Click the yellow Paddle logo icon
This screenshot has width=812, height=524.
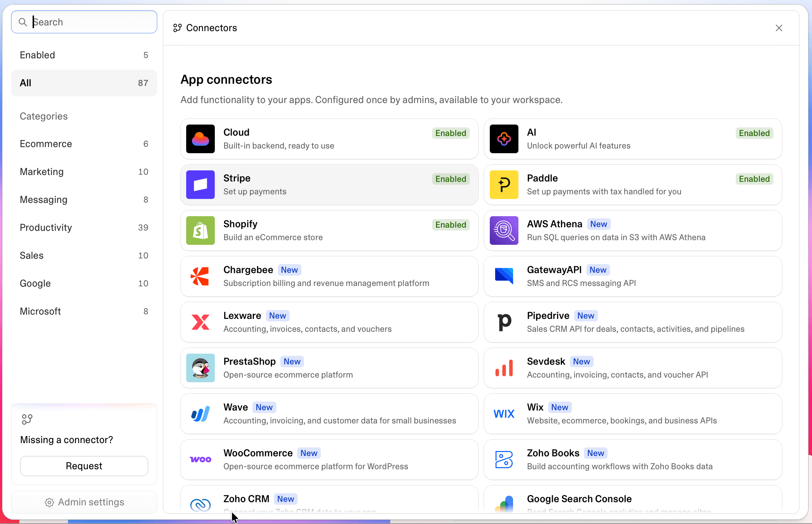(x=504, y=185)
